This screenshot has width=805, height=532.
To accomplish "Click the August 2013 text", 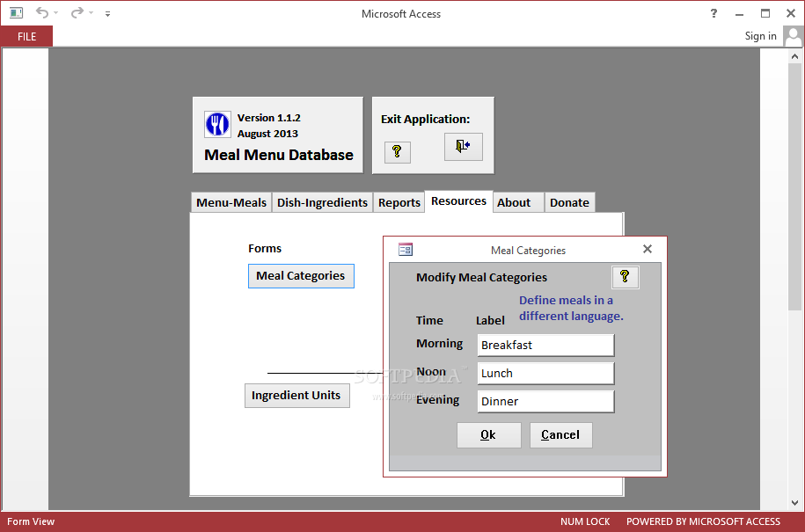I will 267,134.
